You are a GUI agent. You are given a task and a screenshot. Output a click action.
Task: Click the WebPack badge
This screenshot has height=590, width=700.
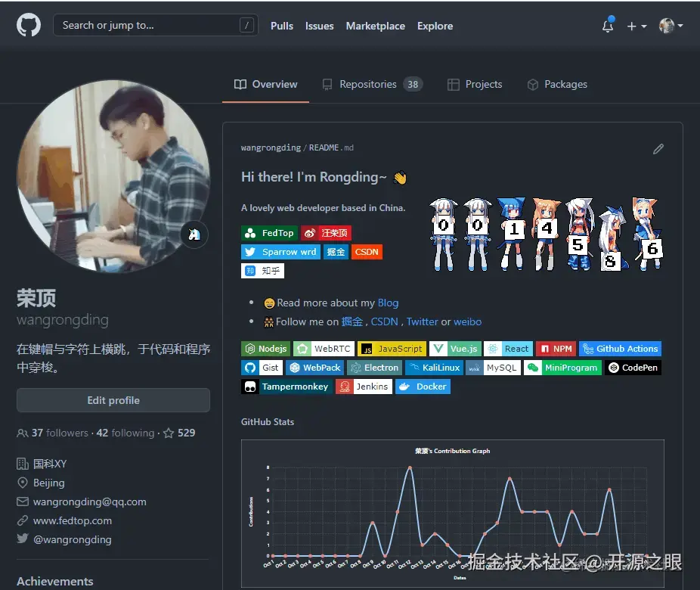pos(314,368)
